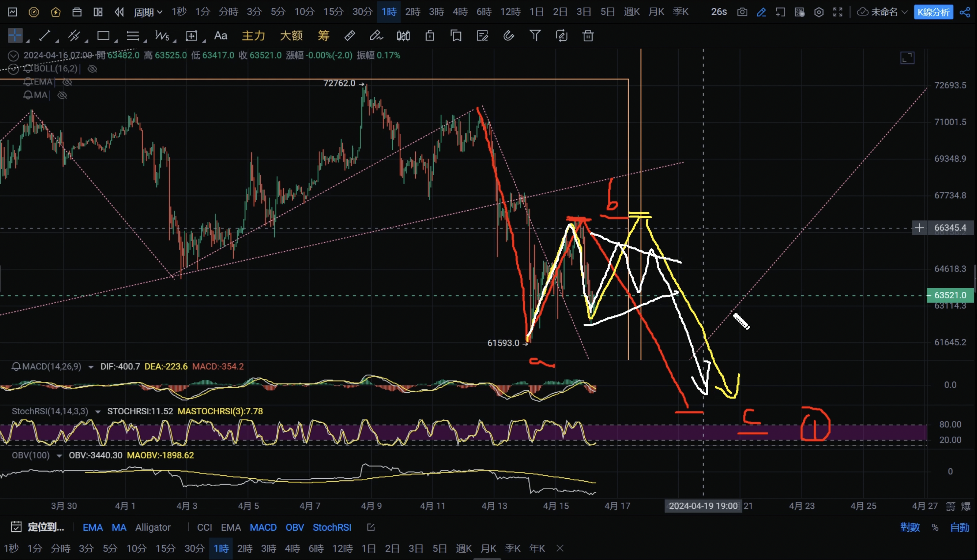
Task: Switch price scale to % percentage
Action: click(x=935, y=527)
